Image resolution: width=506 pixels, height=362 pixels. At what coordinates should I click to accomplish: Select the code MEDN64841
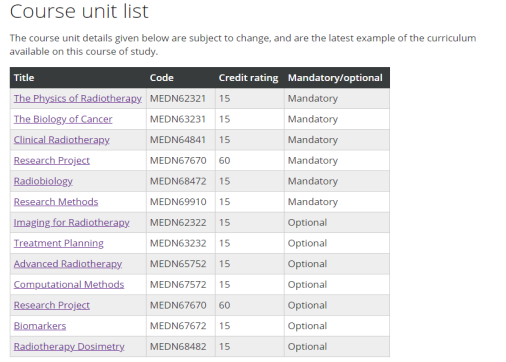click(178, 140)
